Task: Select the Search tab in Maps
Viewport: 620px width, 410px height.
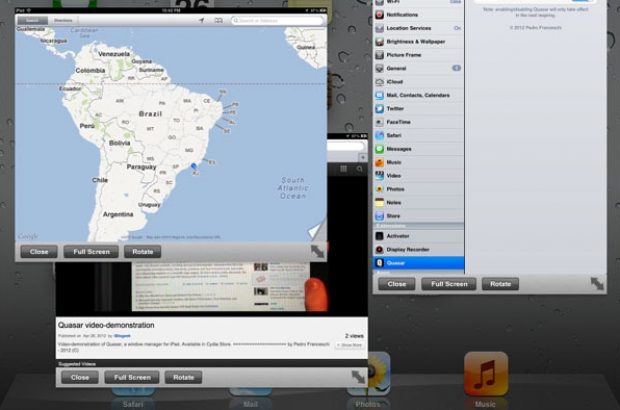Action: (32, 19)
